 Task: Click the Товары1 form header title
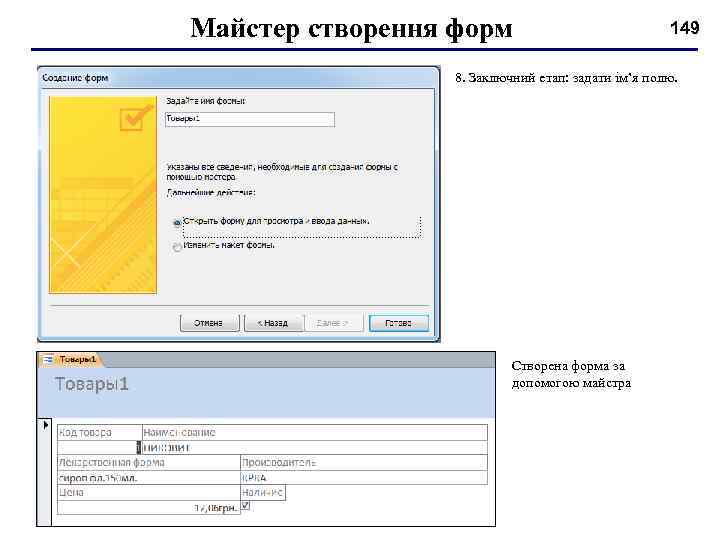pyautogui.click(x=91, y=384)
